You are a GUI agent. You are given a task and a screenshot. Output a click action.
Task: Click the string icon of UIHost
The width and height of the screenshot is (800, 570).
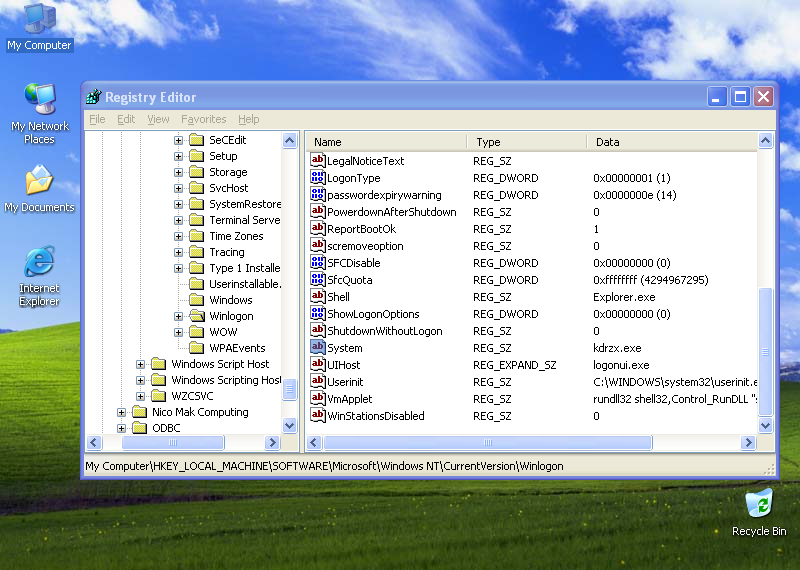(317, 364)
